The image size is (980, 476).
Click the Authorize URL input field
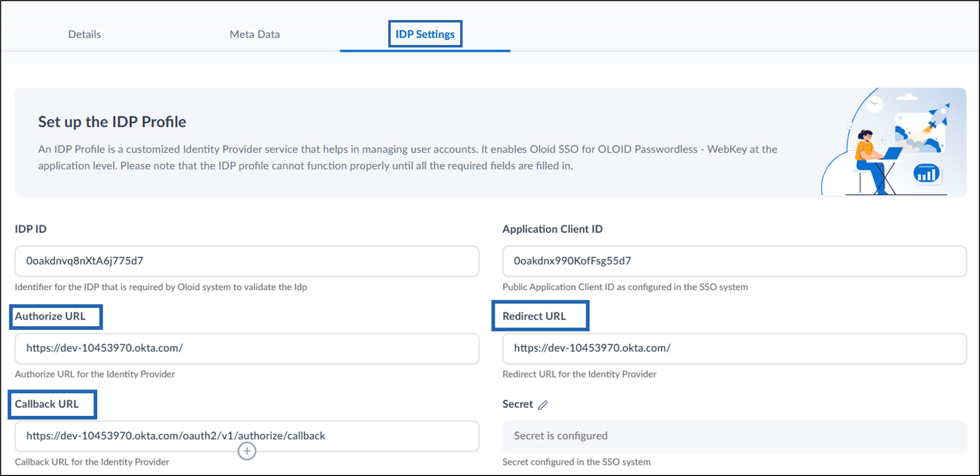pyautogui.click(x=247, y=348)
